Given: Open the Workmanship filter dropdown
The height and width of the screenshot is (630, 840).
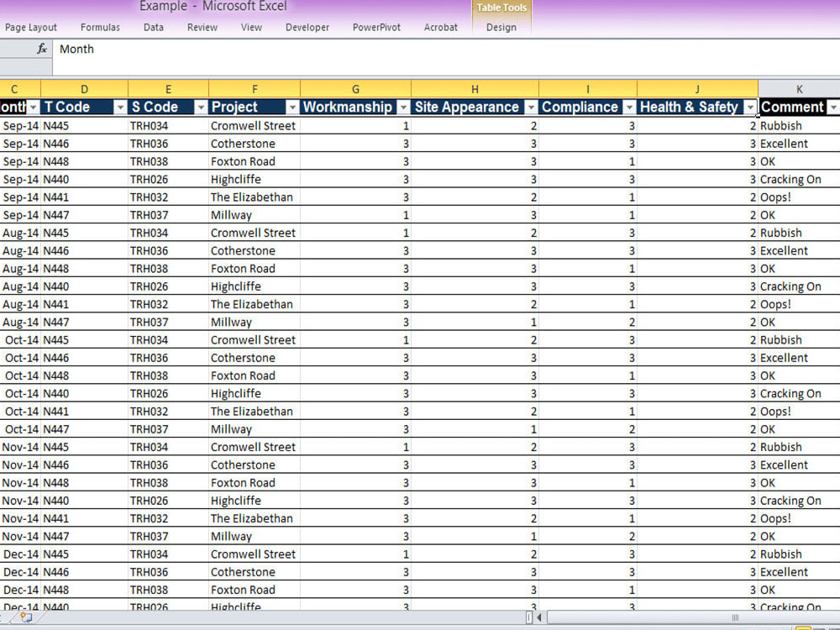Looking at the screenshot, I should coord(403,108).
